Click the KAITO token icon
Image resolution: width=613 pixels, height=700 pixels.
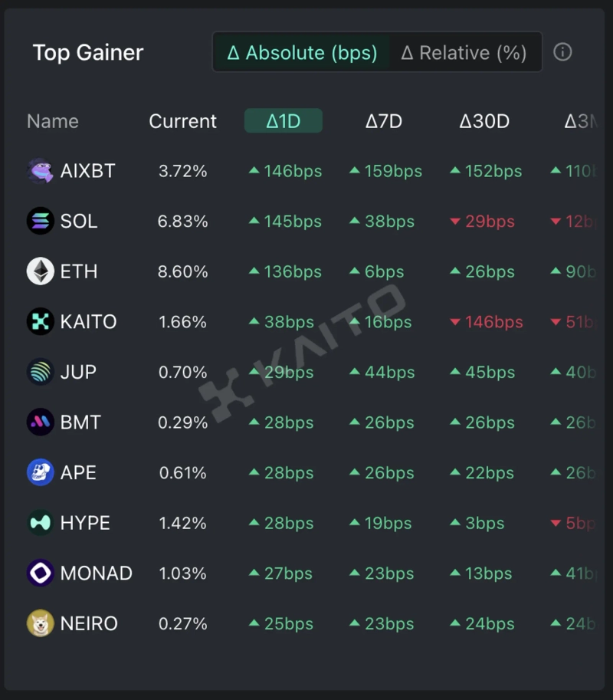[41, 322]
